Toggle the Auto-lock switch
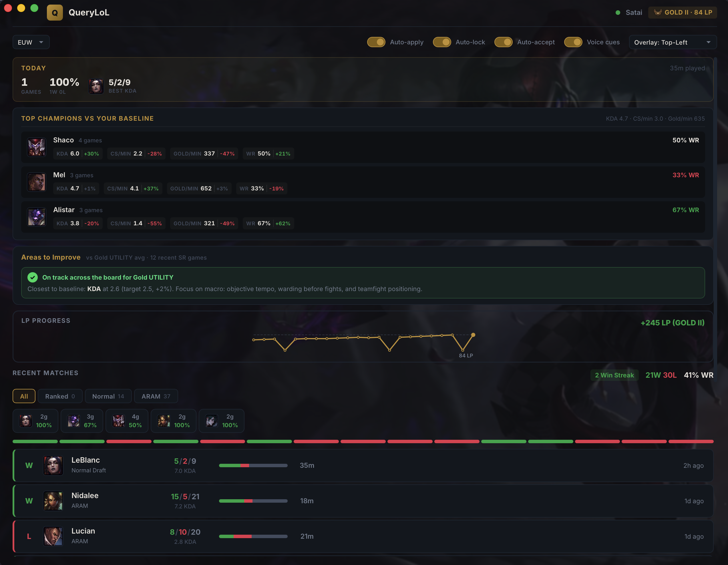The height and width of the screenshot is (565, 728). coord(442,42)
